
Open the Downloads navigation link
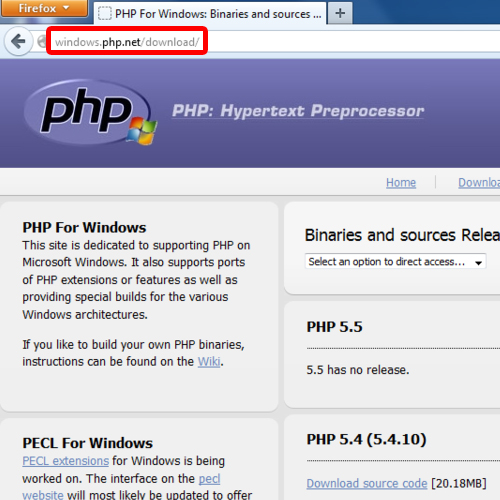pos(479,183)
